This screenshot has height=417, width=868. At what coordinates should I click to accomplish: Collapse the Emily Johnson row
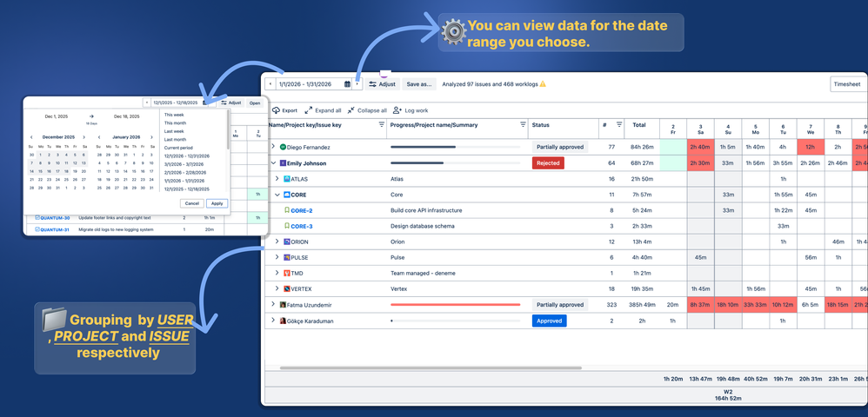click(x=272, y=163)
